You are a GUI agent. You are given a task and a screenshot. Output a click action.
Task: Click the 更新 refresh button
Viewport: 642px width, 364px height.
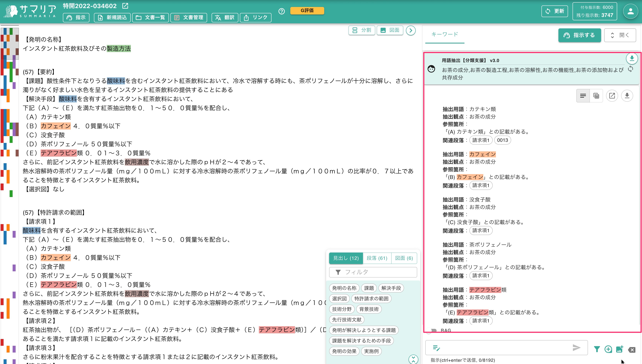click(x=555, y=11)
